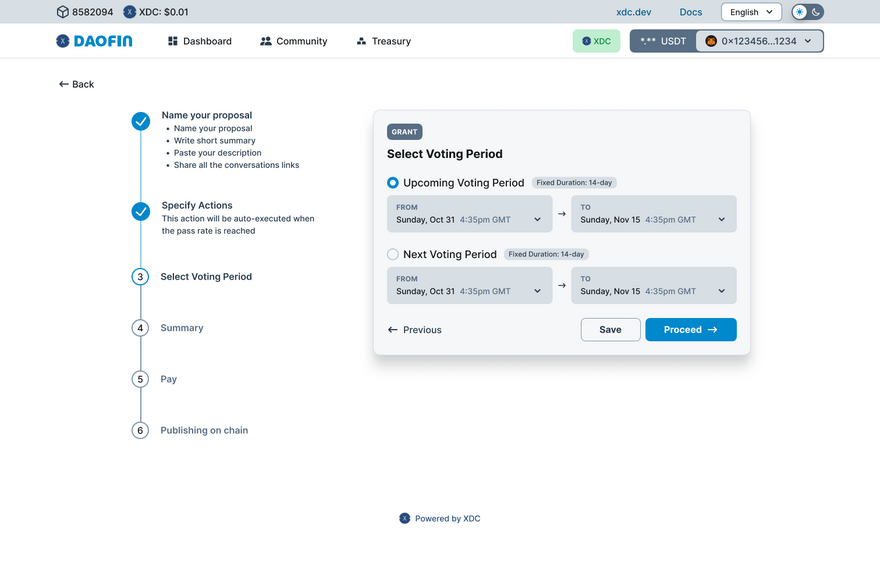Click the wallet avatar icon
Image resolution: width=880 pixels, height=572 pixels.
[711, 41]
